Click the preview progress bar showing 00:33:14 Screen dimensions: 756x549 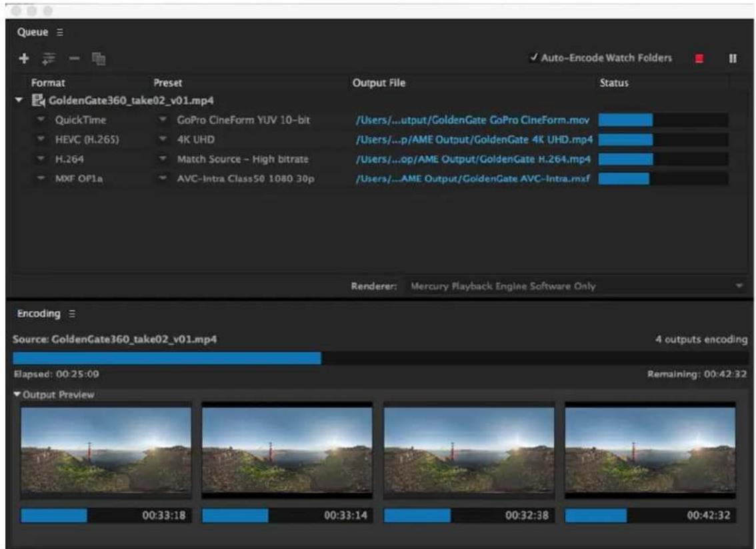287,515
